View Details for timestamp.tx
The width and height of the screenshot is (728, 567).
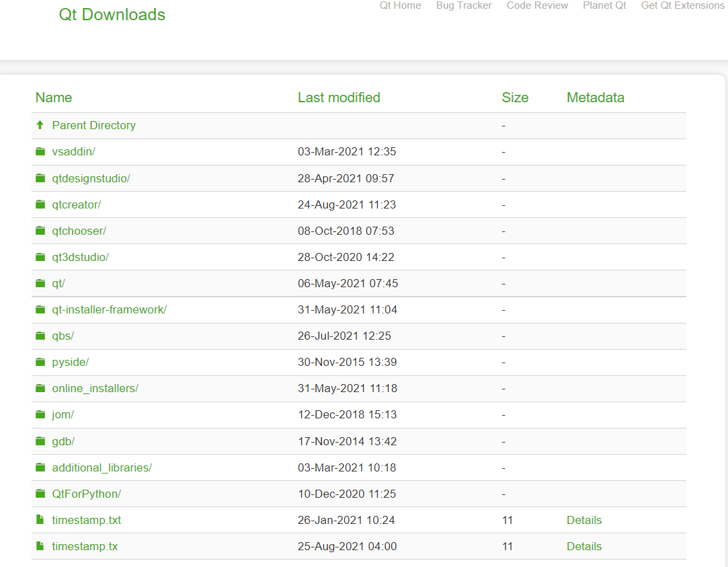tap(584, 547)
